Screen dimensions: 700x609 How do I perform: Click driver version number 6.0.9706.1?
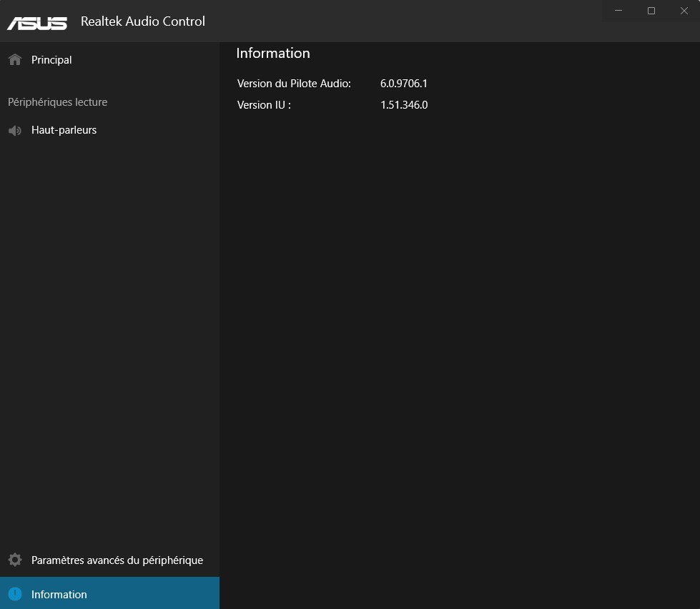click(x=403, y=84)
